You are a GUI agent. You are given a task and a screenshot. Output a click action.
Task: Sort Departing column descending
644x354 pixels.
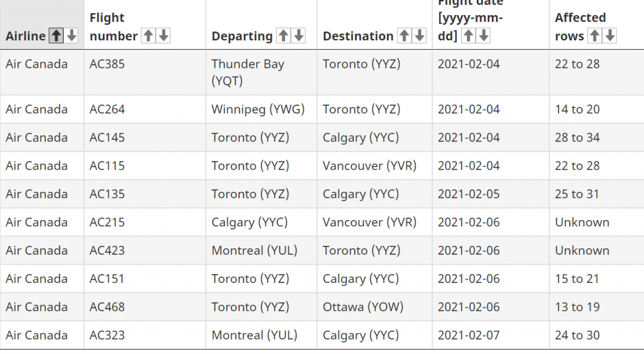(x=299, y=36)
